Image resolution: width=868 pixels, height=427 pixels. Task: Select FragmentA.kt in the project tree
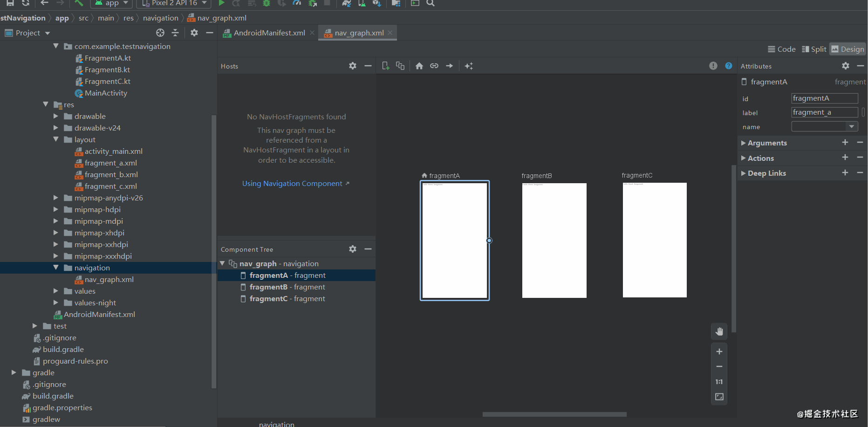(x=108, y=58)
